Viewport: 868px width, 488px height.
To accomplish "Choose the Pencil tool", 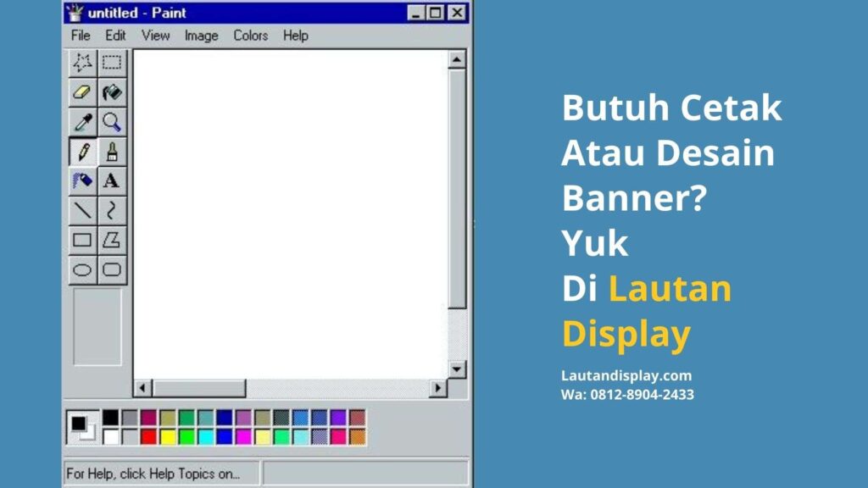I will [x=82, y=152].
